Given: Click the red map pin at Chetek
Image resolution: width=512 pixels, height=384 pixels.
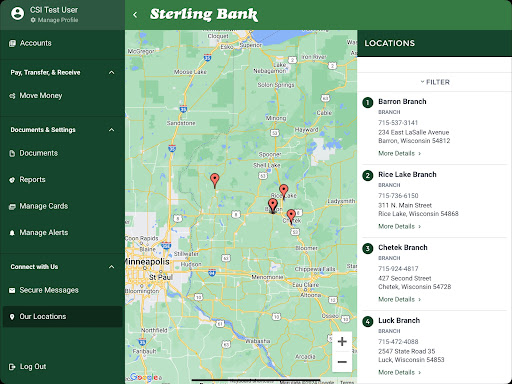Looking at the screenshot, I should pyautogui.click(x=291, y=217).
